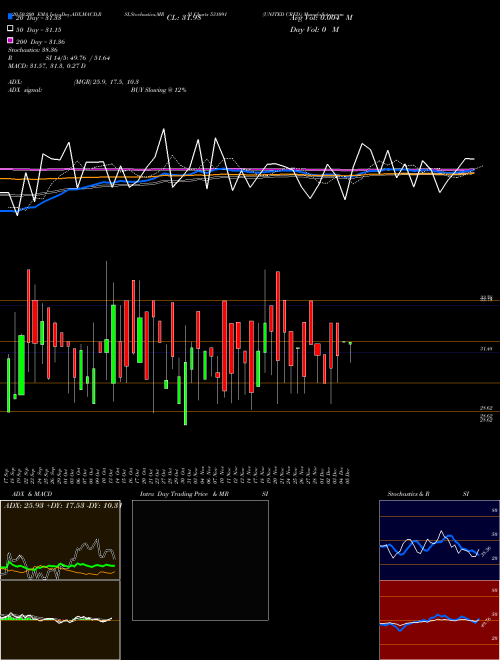
Task: Click the 'Stochastics: 38.36' reading
Action: 33,50
